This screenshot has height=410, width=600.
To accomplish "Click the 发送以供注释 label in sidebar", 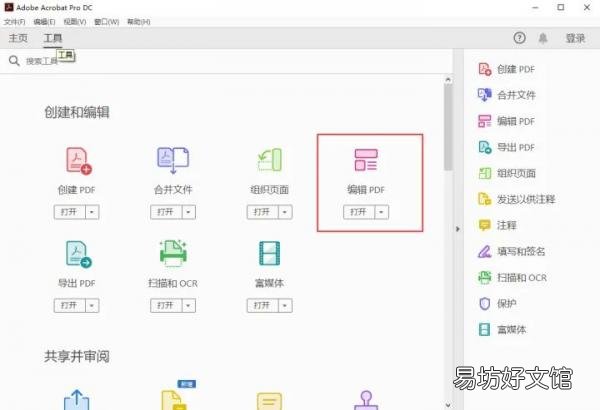I will tap(526, 199).
